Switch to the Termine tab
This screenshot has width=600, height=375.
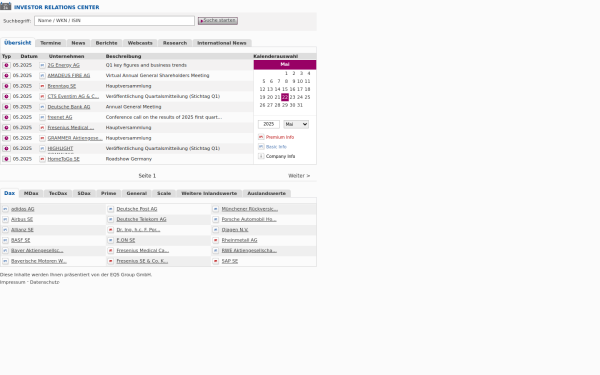point(51,43)
